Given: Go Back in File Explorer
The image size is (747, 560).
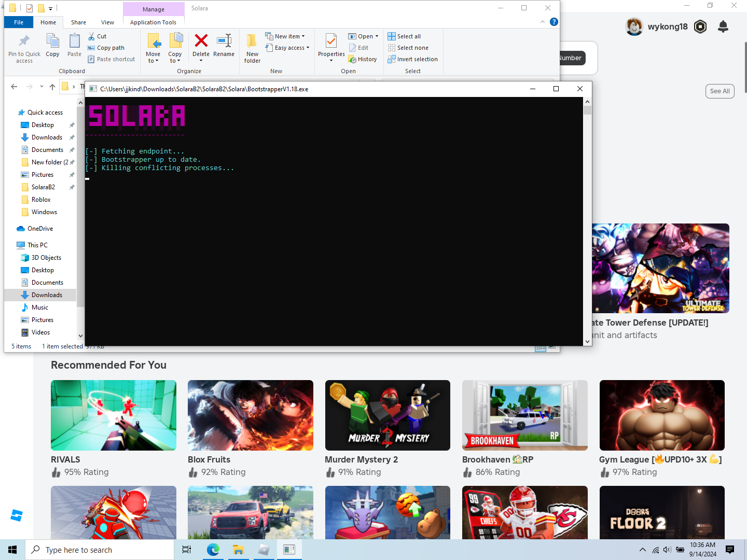Looking at the screenshot, I should click(14, 87).
